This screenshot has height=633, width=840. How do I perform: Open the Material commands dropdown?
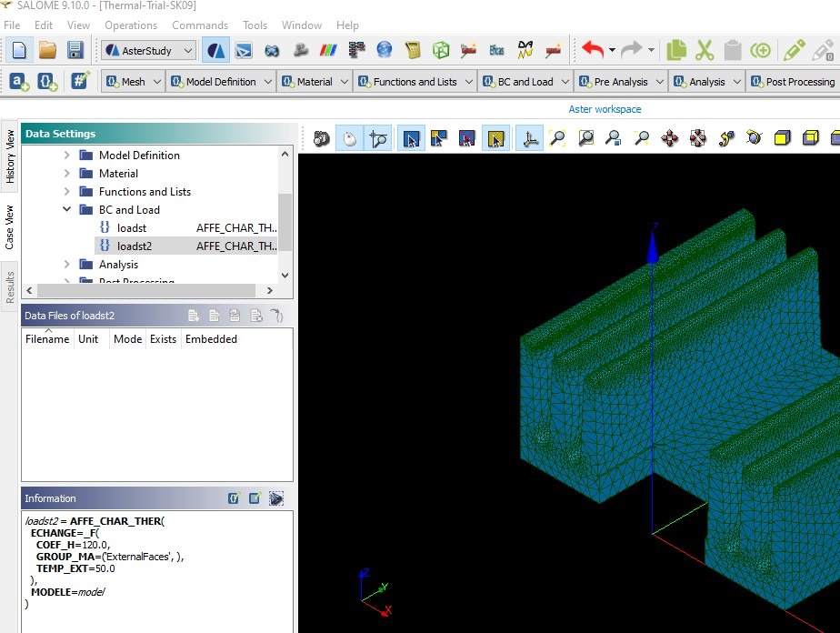[315, 82]
